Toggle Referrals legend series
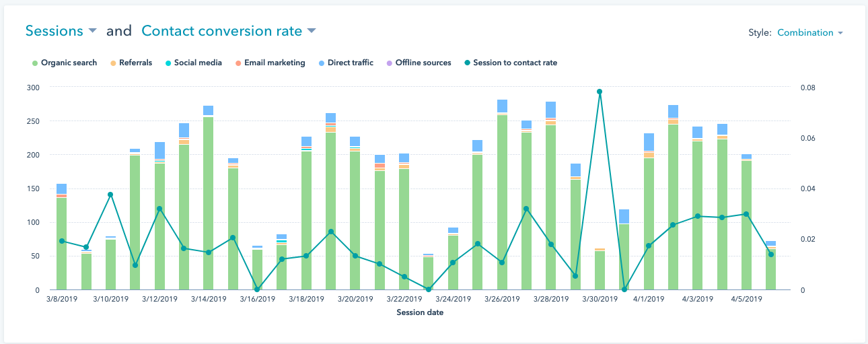Image resolution: width=868 pixels, height=344 pixels. click(x=131, y=63)
